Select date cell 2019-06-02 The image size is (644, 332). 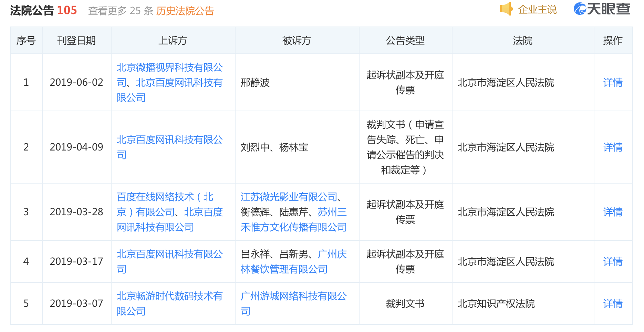tap(76, 83)
